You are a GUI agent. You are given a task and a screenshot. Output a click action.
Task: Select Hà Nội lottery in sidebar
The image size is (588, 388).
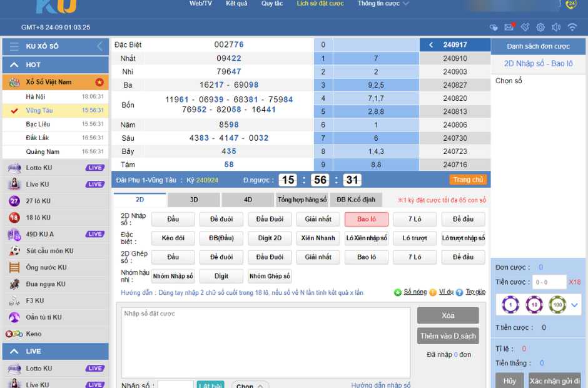coord(55,97)
